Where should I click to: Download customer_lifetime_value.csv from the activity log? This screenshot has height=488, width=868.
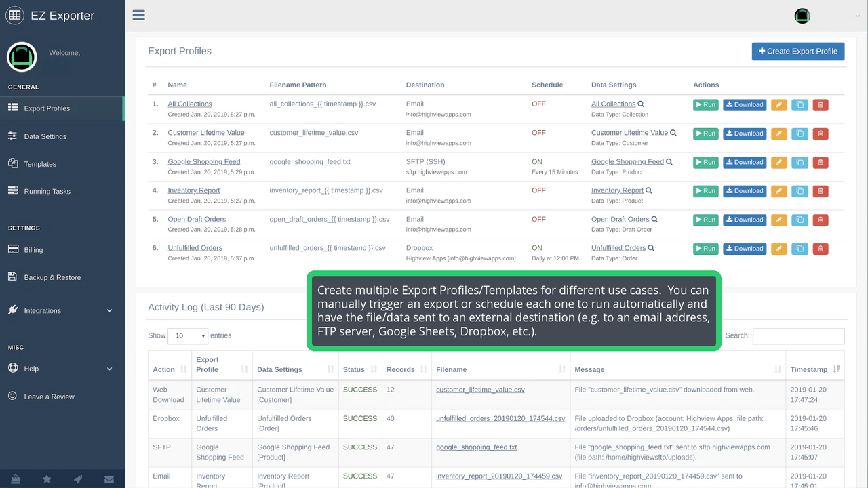(x=480, y=389)
